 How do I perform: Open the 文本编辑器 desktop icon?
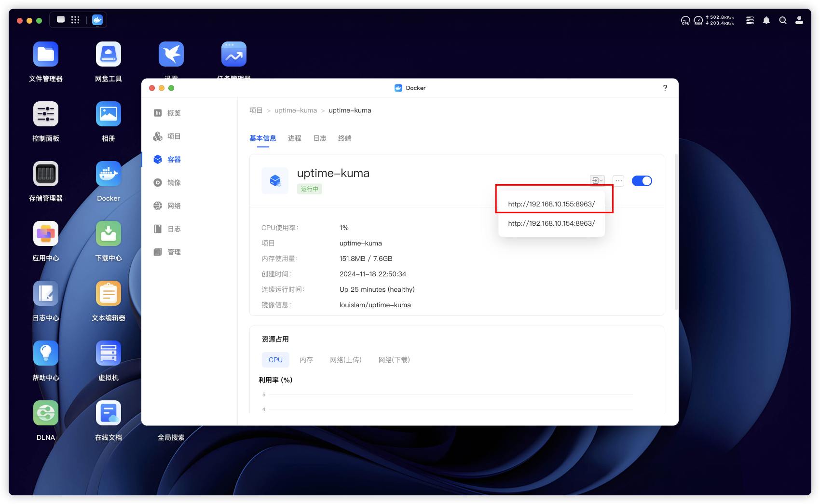(109, 293)
